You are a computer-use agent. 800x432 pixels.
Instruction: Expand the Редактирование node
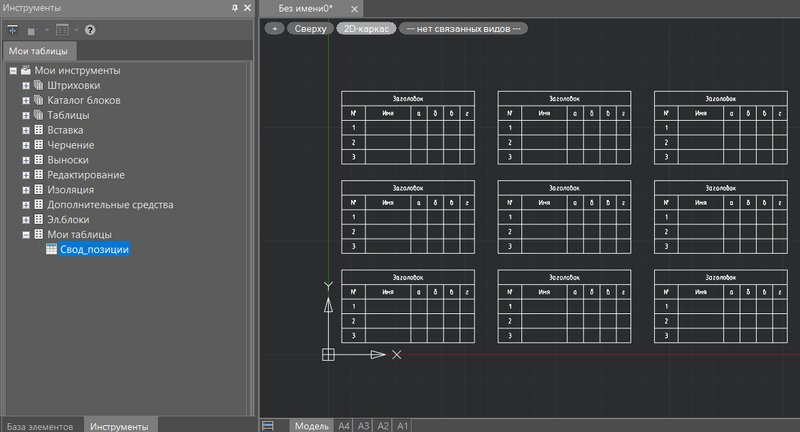(26, 175)
